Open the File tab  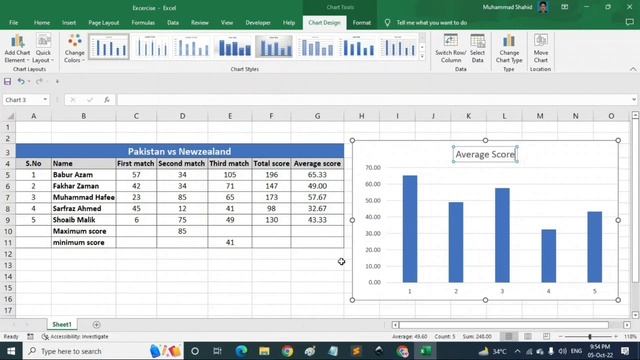13,23
